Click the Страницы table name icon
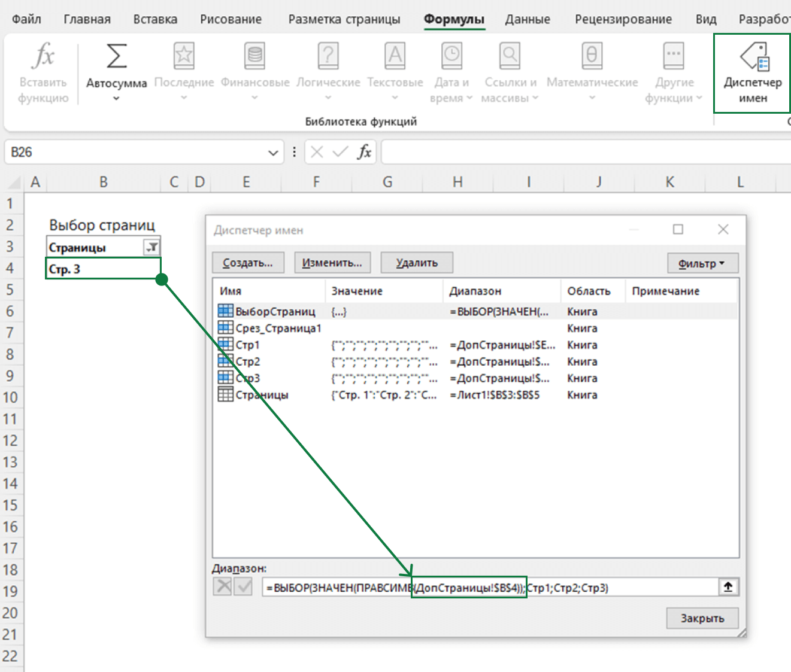Screen dimensions: 791x672 [x=225, y=395]
